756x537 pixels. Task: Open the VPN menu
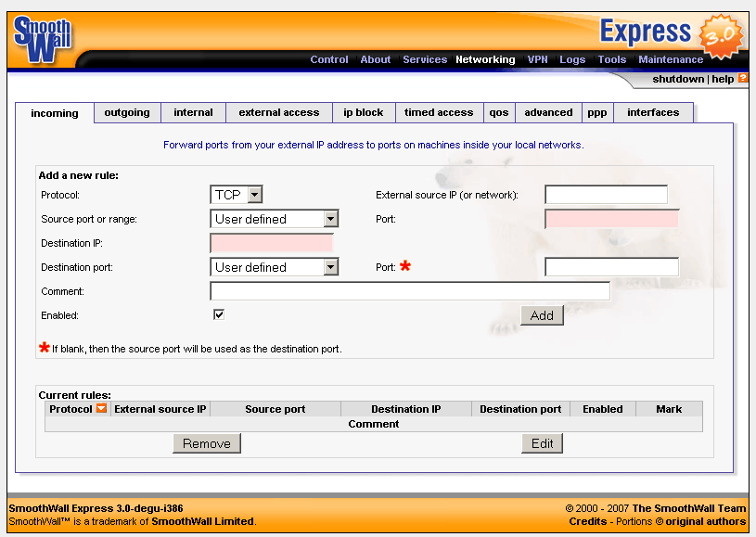point(537,59)
